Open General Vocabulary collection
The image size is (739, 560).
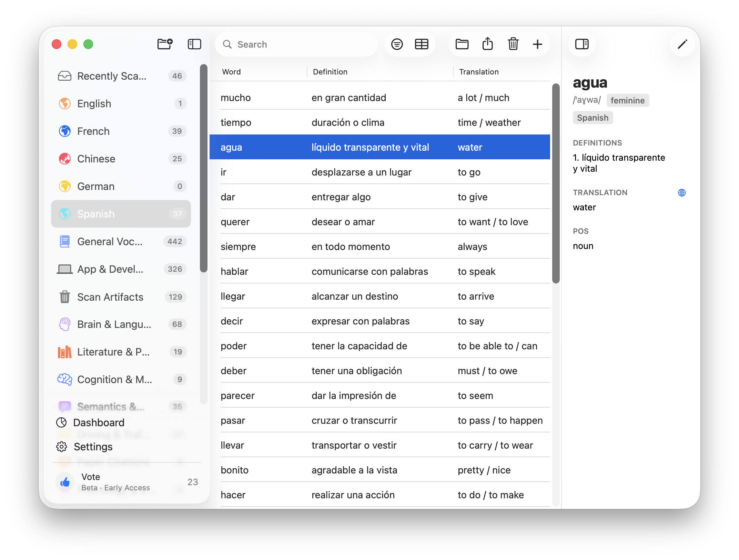(121, 241)
